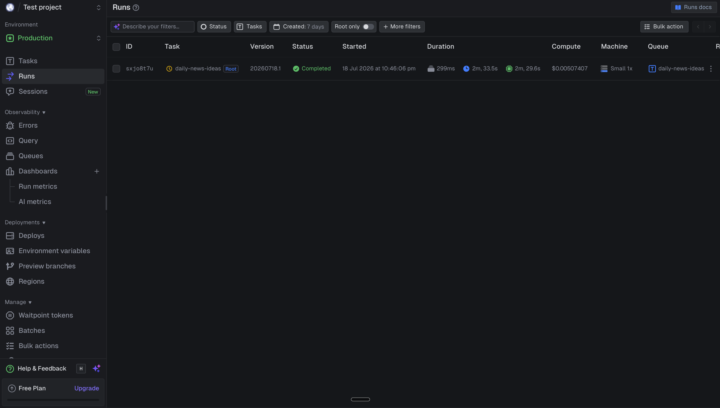Click the Batches grid icon
This screenshot has width=720, height=408.
pos(10,330)
